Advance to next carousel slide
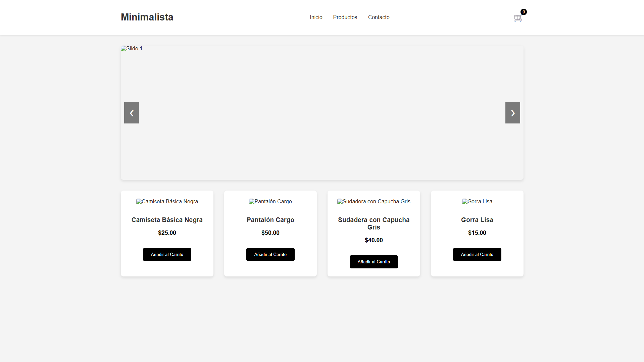The image size is (644, 362). tap(512, 113)
